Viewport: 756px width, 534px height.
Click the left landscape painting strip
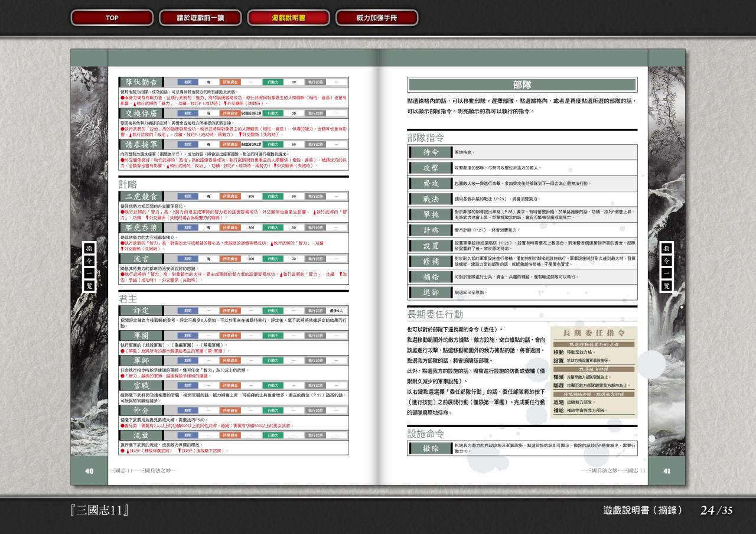(89, 261)
